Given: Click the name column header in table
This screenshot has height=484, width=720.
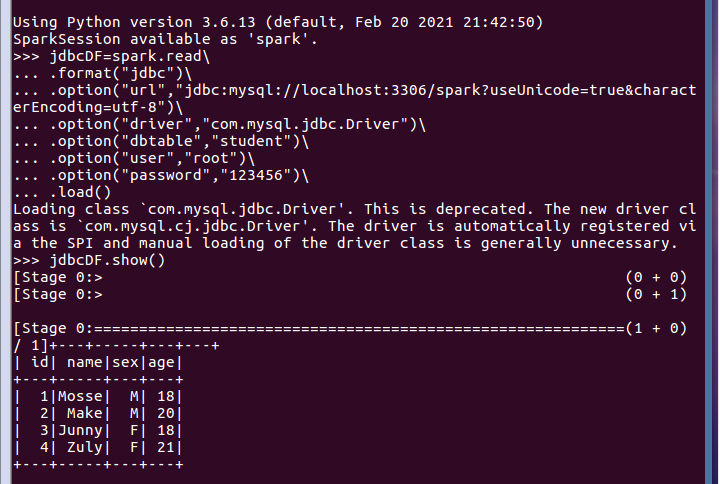Looking at the screenshot, I should pos(84,362).
